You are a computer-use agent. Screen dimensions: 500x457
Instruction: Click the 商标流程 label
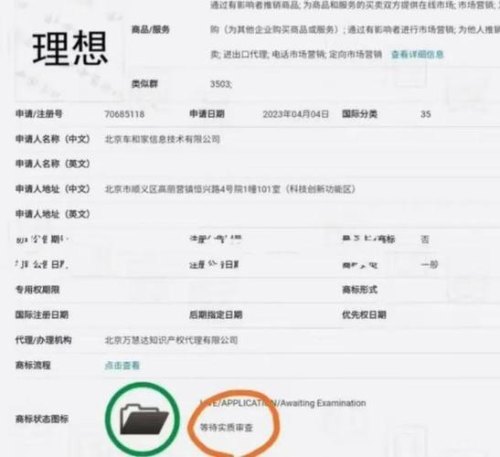click(x=33, y=365)
